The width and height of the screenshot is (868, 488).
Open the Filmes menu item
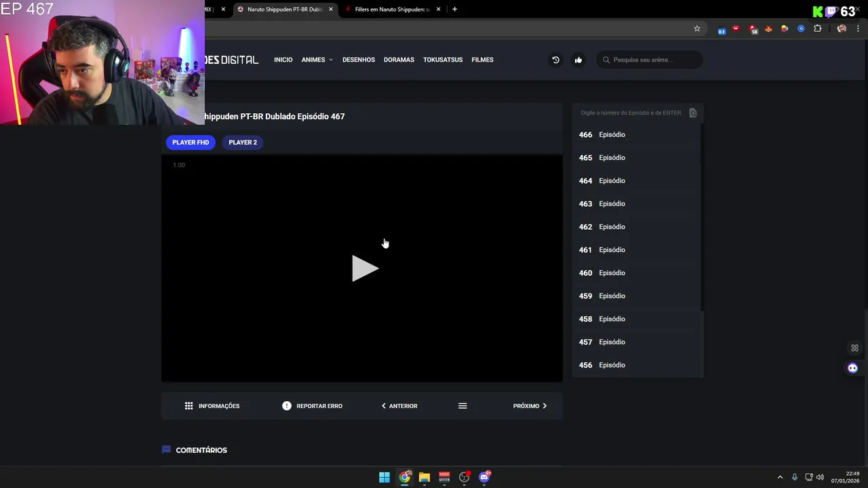(482, 60)
